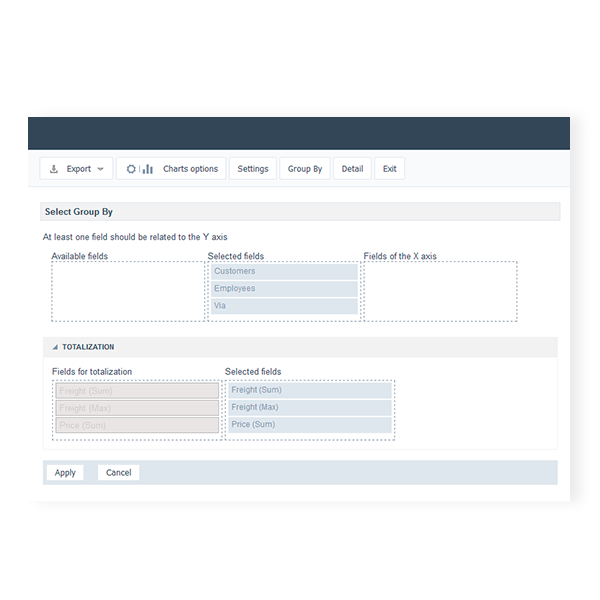
Task: Open the Export dropdown arrow
Action: click(x=101, y=170)
